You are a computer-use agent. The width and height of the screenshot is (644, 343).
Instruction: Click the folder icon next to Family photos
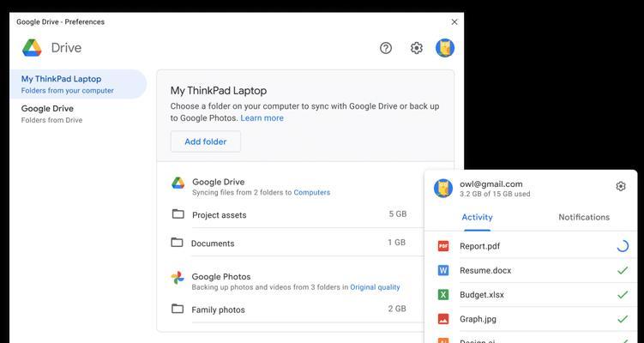[x=178, y=309]
